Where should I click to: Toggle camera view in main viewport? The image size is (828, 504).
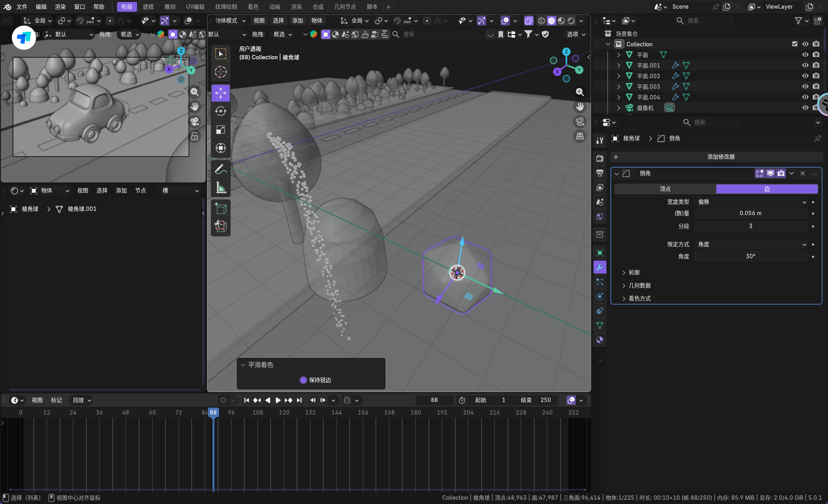point(580,122)
